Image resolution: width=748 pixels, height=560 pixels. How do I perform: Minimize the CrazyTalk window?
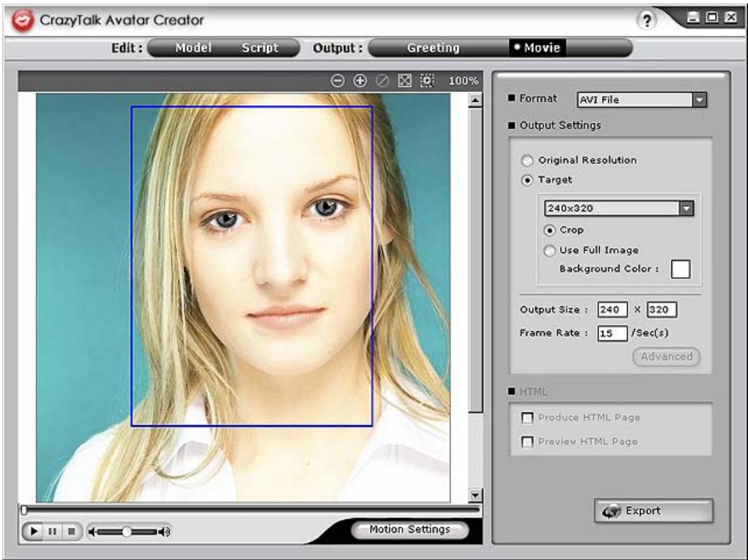point(694,18)
